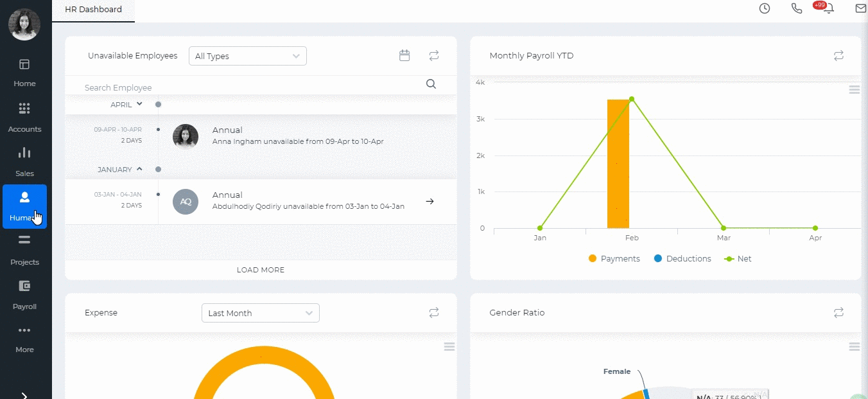Open the clock history icon

(x=765, y=8)
